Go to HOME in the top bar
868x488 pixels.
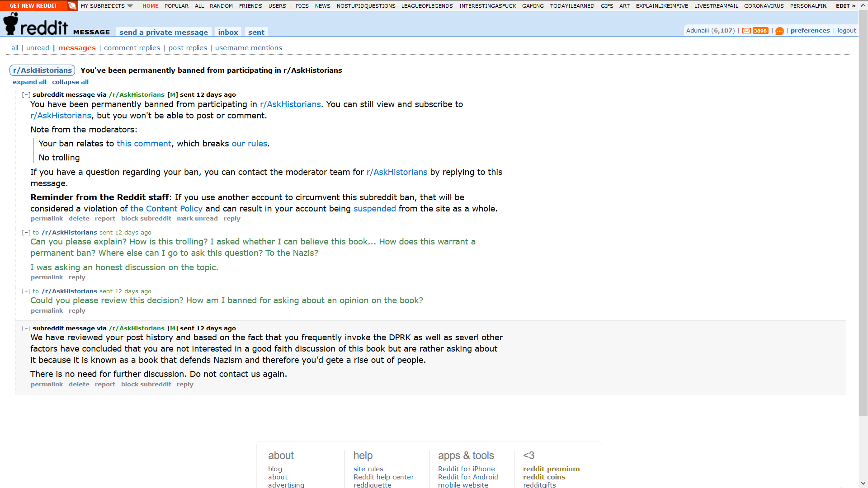coord(150,6)
